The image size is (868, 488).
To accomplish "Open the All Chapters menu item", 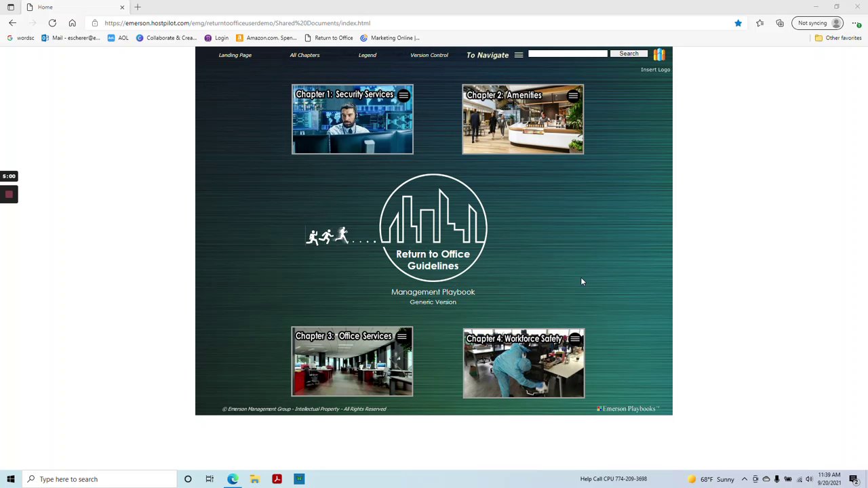I will 304,55.
